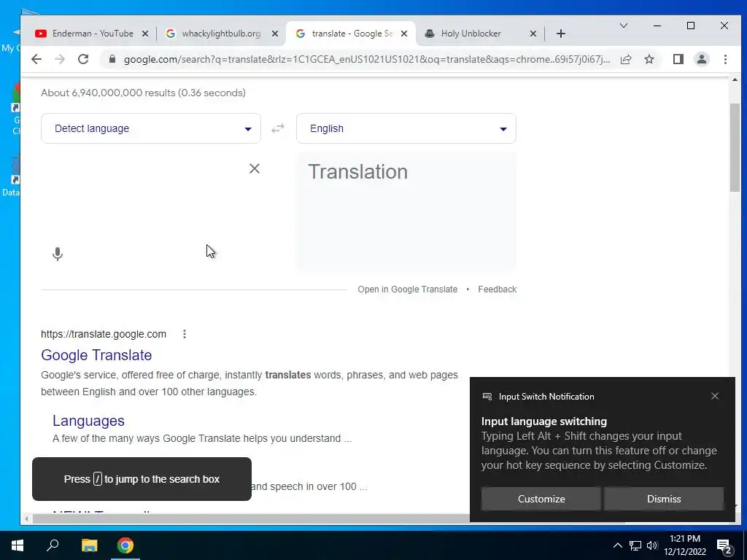Open the Action Center notifications icon

point(724,546)
